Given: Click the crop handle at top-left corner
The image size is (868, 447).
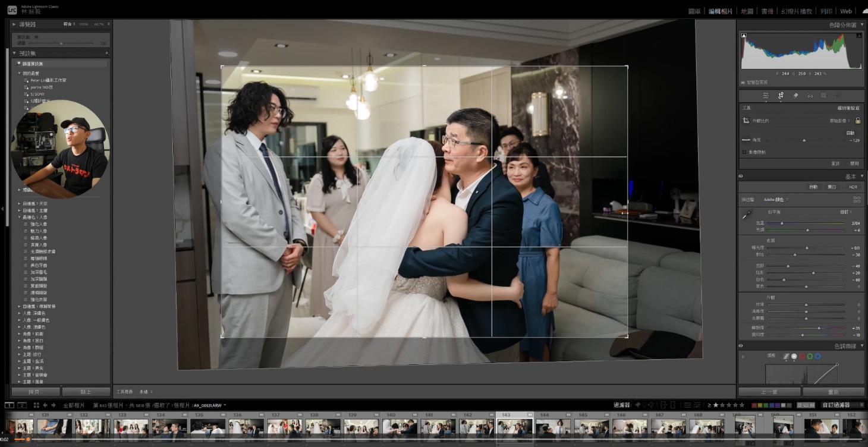Looking at the screenshot, I should [x=222, y=67].
